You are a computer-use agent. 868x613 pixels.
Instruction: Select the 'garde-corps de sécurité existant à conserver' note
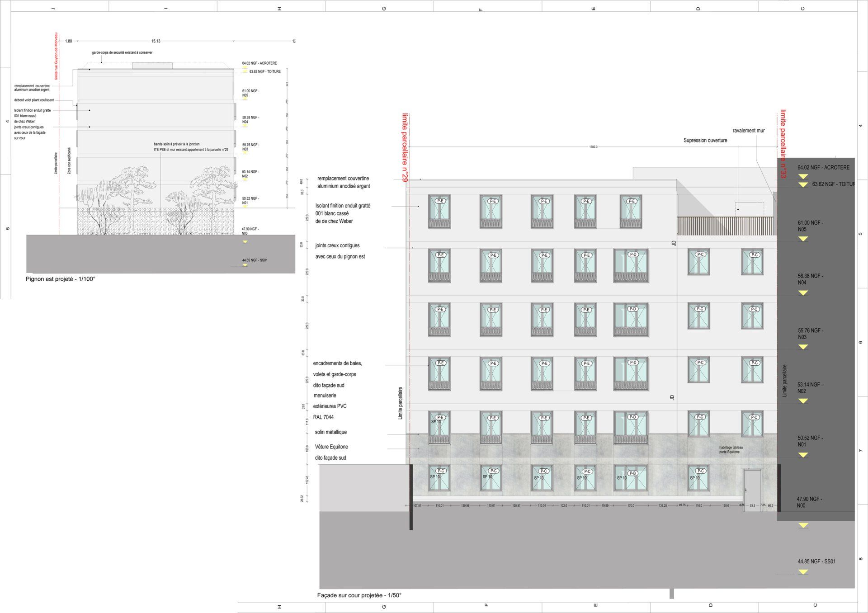pyautogui.click(x=122, y=52)
